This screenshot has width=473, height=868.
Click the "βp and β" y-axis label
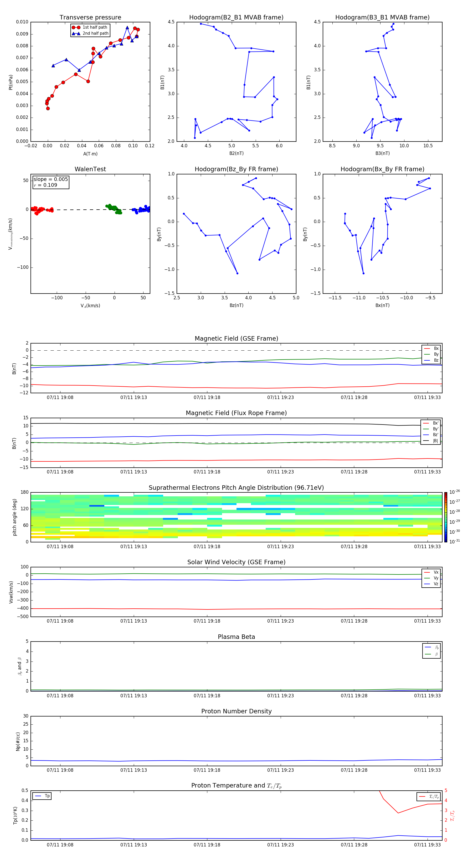pos(19,666)
